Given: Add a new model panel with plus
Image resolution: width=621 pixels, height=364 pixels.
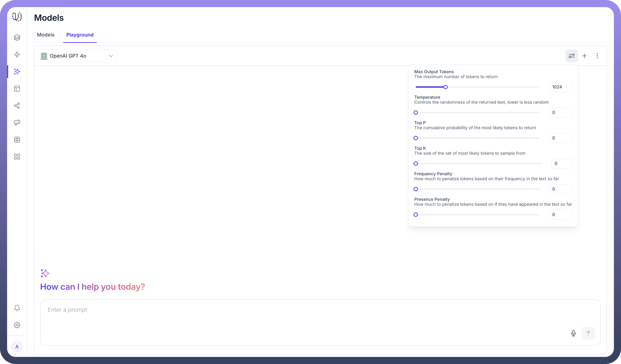Looking at the screenshot, I should [x=584, y=56].
